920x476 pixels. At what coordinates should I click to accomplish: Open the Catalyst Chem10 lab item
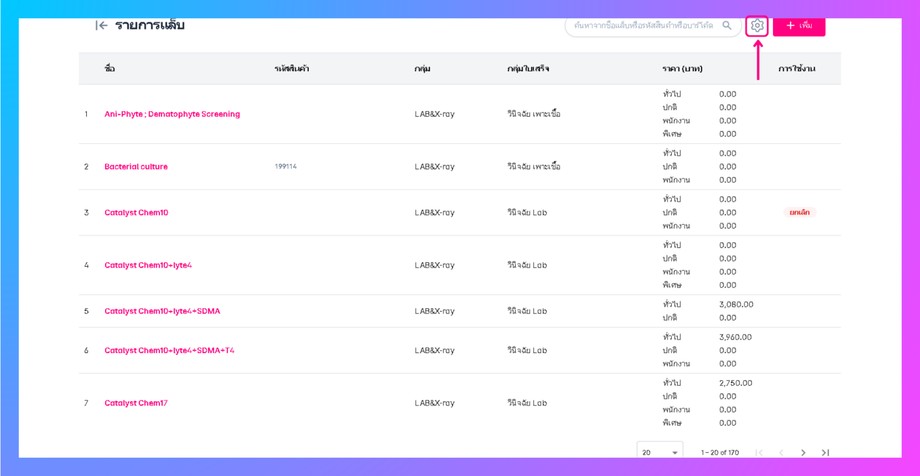pyautogui.click(x=136, y=212)
